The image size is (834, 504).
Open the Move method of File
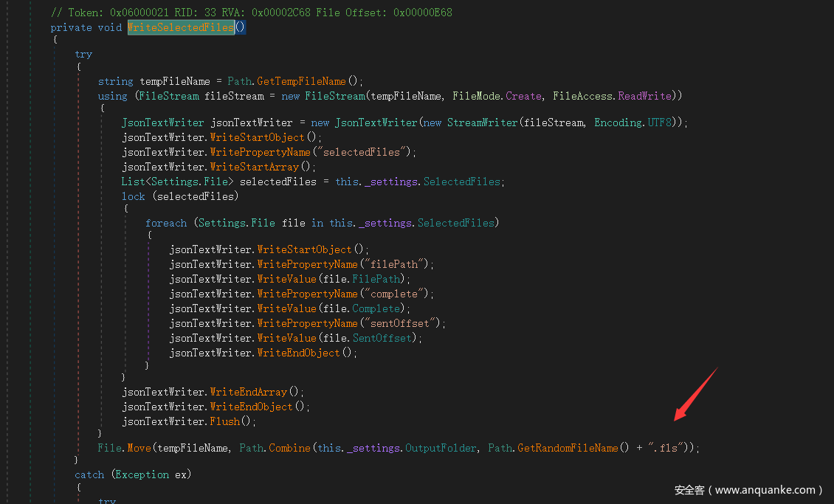click(139, 448)
